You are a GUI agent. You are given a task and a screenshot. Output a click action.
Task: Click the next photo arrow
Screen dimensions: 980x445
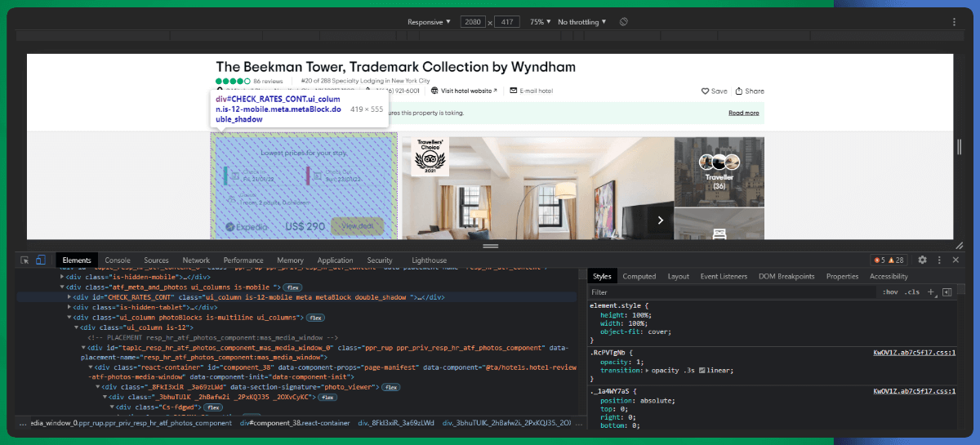(x=661, y=220)
